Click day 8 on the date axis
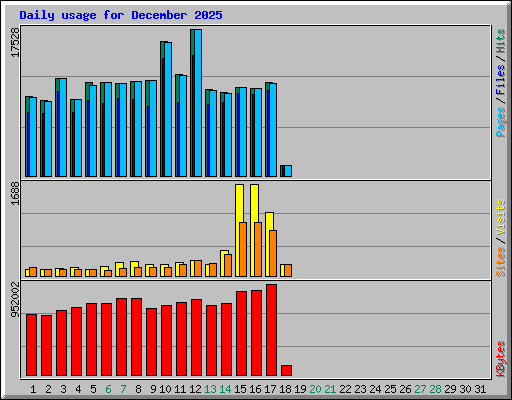 pyautogui.click(x=138, y=389)
